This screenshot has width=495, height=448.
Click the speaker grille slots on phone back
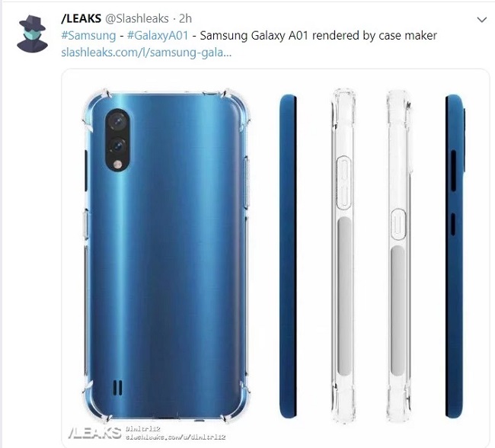(117, 387)
